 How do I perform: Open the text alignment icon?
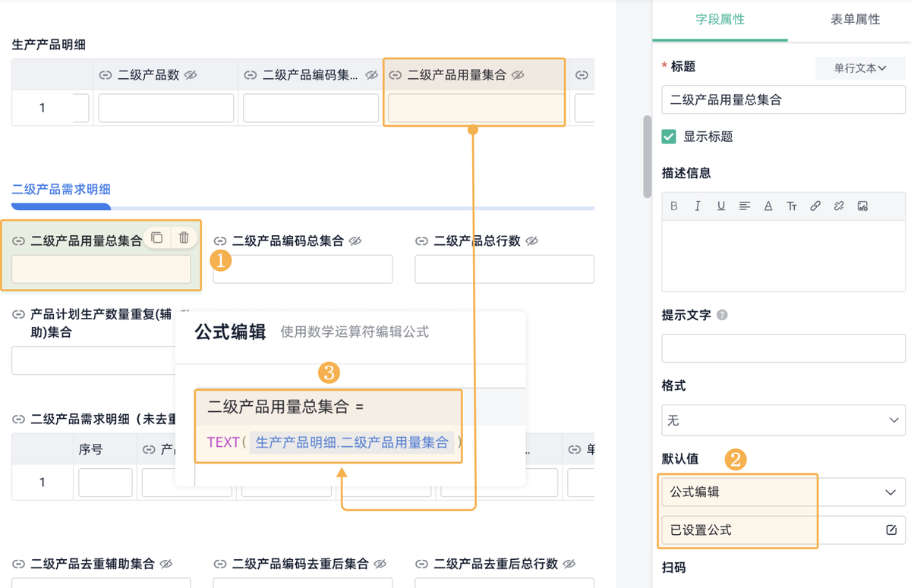744,206
